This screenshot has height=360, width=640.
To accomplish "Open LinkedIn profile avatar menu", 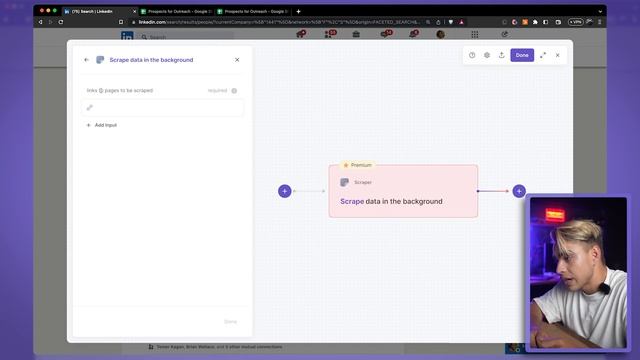I will [440, 34].
